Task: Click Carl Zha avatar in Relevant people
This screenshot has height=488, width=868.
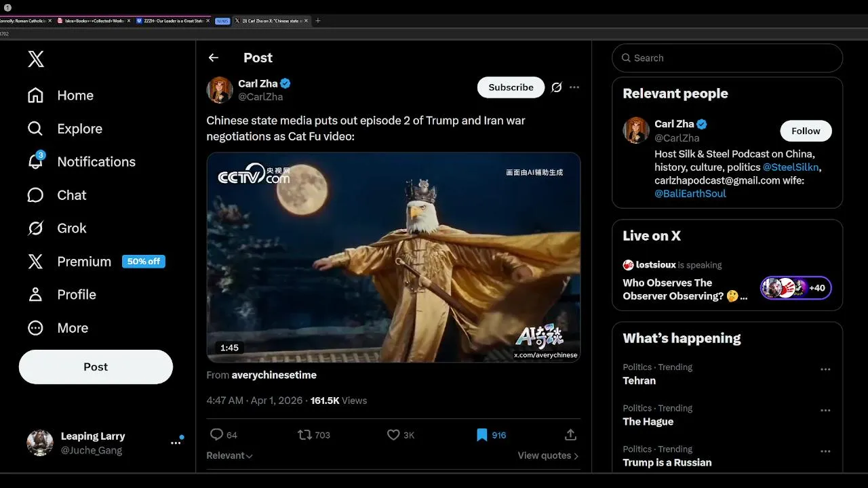Action: [636, 130]
